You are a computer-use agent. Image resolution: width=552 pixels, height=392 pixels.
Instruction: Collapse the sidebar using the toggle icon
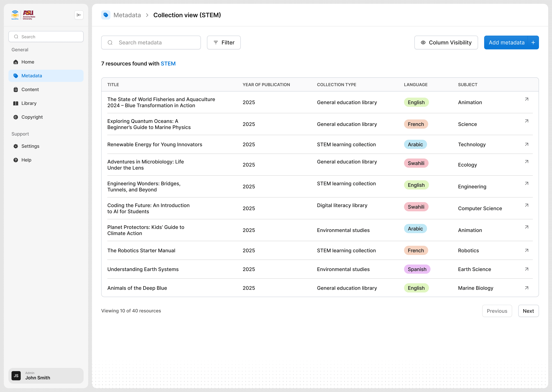pyautogui.click(x=79, y=15)
